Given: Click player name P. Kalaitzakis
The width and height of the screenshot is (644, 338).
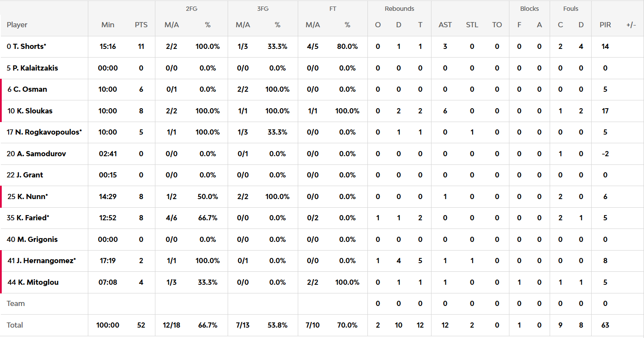Looking at the screenshot, I should click(x=35, y=68).
